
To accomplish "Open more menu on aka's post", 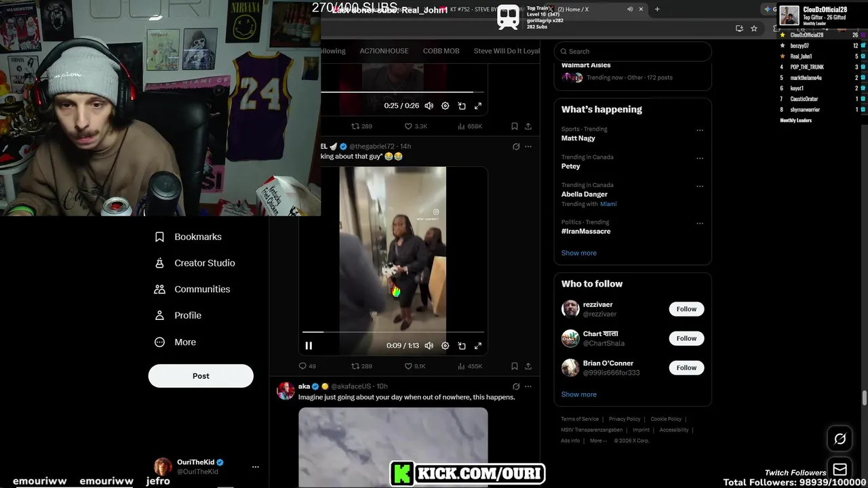I will [x=528, y=386].
